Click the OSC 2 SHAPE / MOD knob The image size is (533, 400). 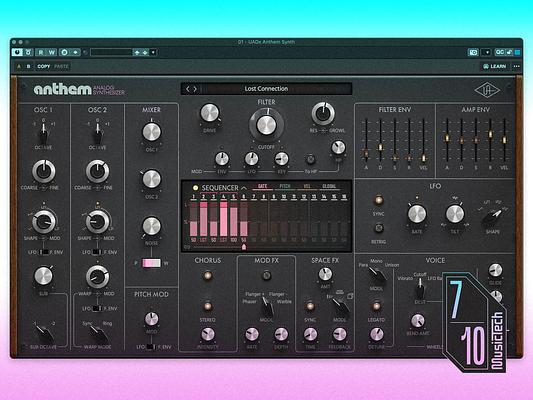pyautogui.click(x=98, y=222)
